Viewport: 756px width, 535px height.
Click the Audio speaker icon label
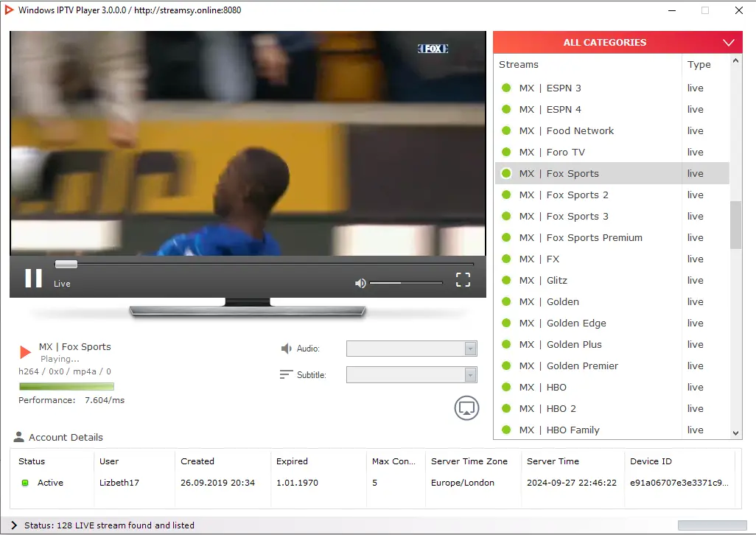pos(287,348)
